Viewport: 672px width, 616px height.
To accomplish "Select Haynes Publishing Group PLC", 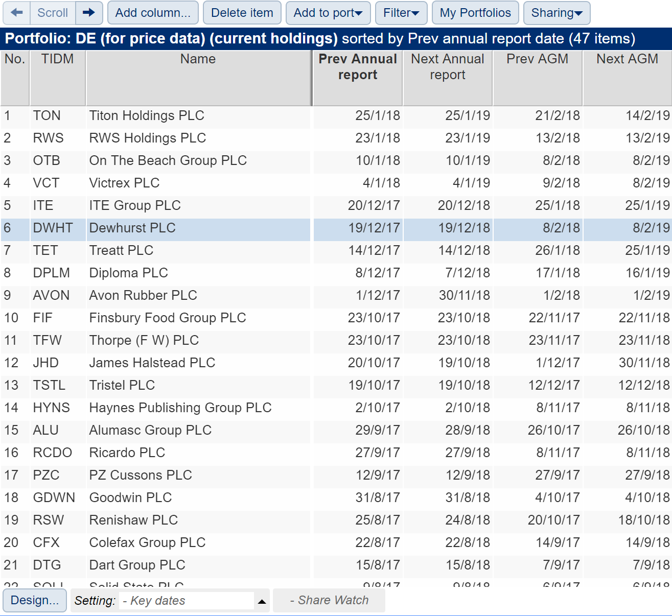I will [x=180, y=408].
